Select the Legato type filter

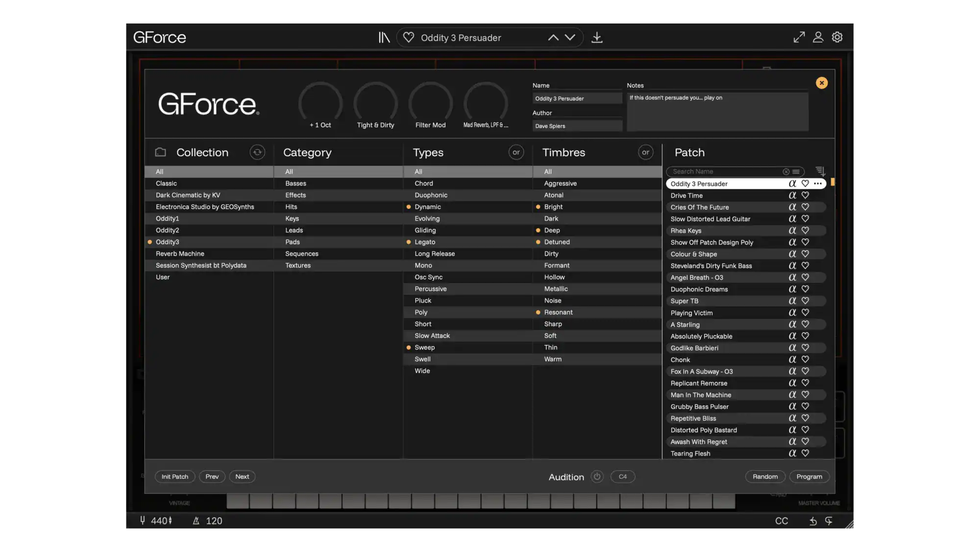point(468,242)
